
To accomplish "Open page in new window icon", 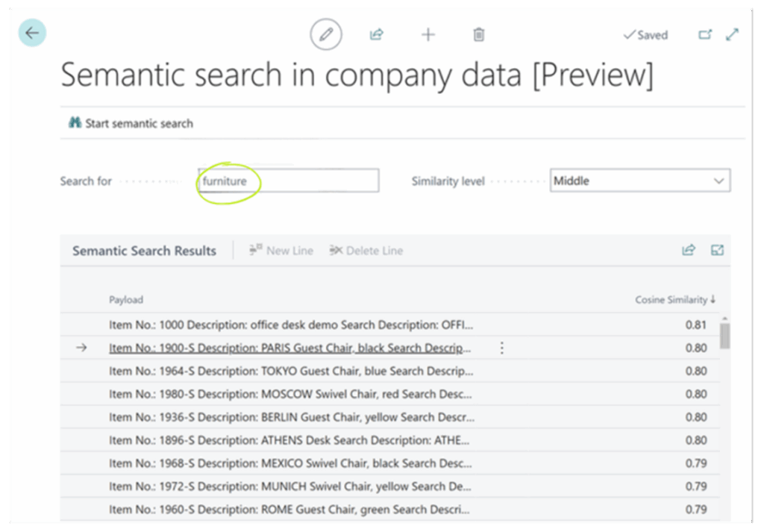I will (x=704, y=34).
